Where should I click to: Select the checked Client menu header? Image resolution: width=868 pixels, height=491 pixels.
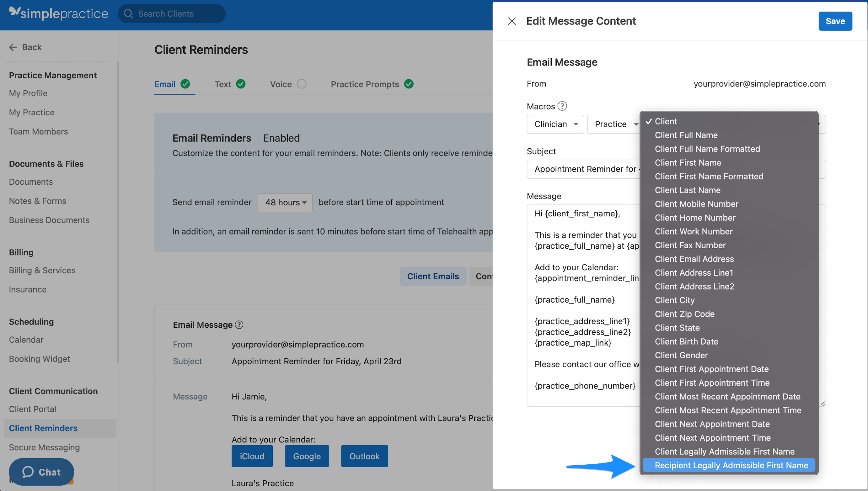point(729,121)
